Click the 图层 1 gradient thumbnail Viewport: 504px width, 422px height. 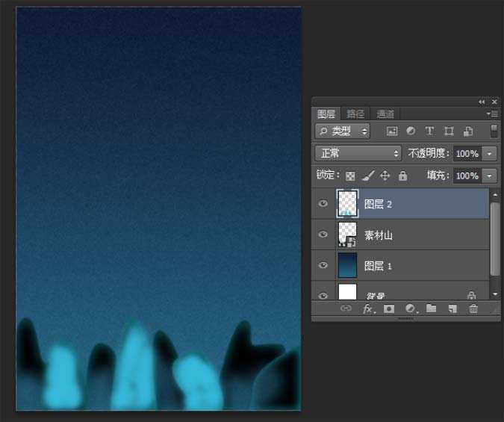click(348, 265)
